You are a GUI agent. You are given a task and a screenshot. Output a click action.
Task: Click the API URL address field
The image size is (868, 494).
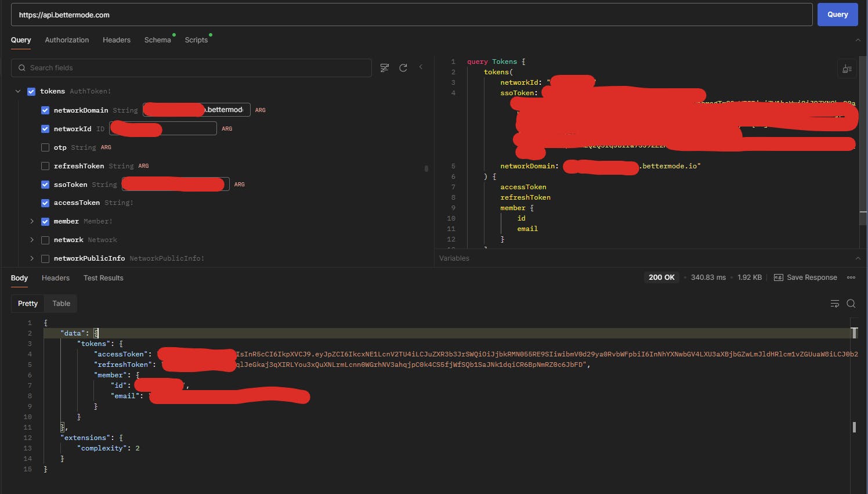click(411, 15)
